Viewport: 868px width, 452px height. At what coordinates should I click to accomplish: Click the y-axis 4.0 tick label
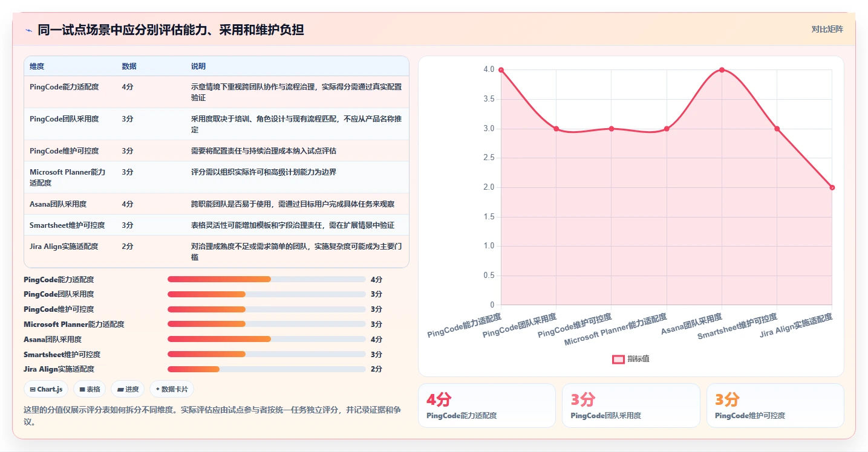point(489,69)
